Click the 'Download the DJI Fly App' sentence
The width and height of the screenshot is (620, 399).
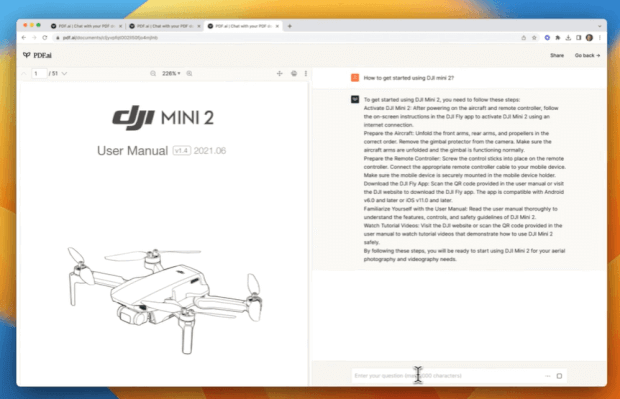point(464,192)
